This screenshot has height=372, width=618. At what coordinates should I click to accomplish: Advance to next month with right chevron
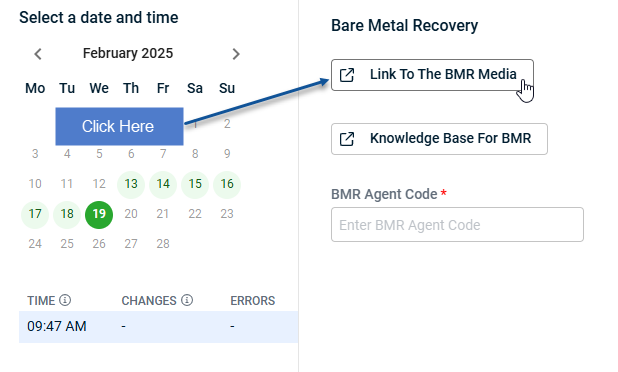[x=236, y=54]
